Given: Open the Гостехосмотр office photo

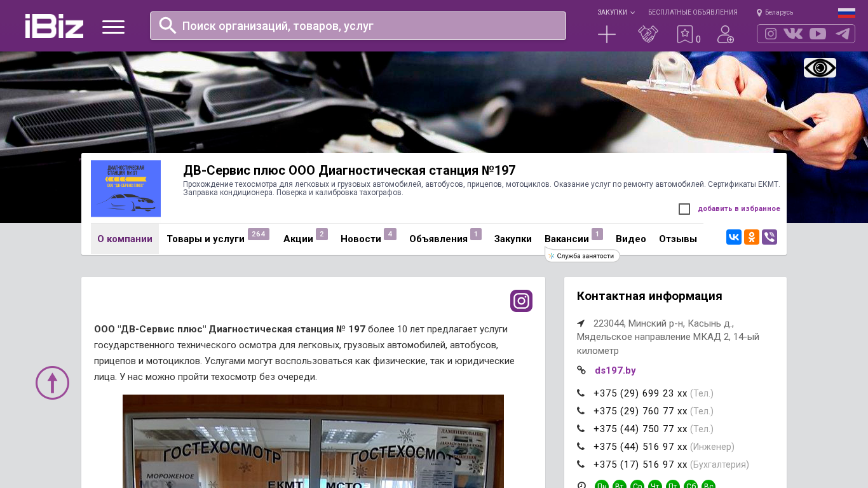Looking at the screenshot, I should (313, 441).
